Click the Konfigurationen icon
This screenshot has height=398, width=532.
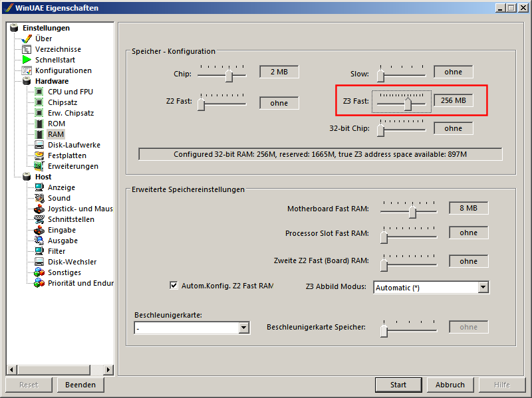[27, 70]
